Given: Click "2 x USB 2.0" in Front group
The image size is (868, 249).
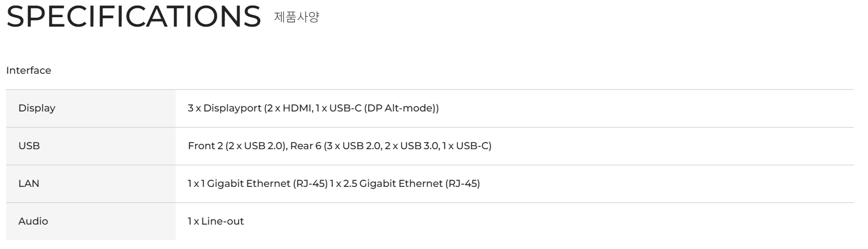Looking at the screenshot, I should point(257,146).
